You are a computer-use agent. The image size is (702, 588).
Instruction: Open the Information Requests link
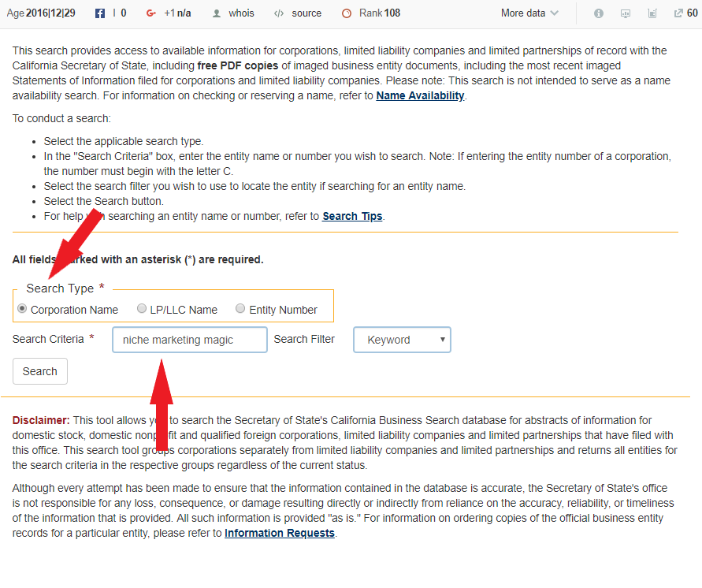click(279, 533)
